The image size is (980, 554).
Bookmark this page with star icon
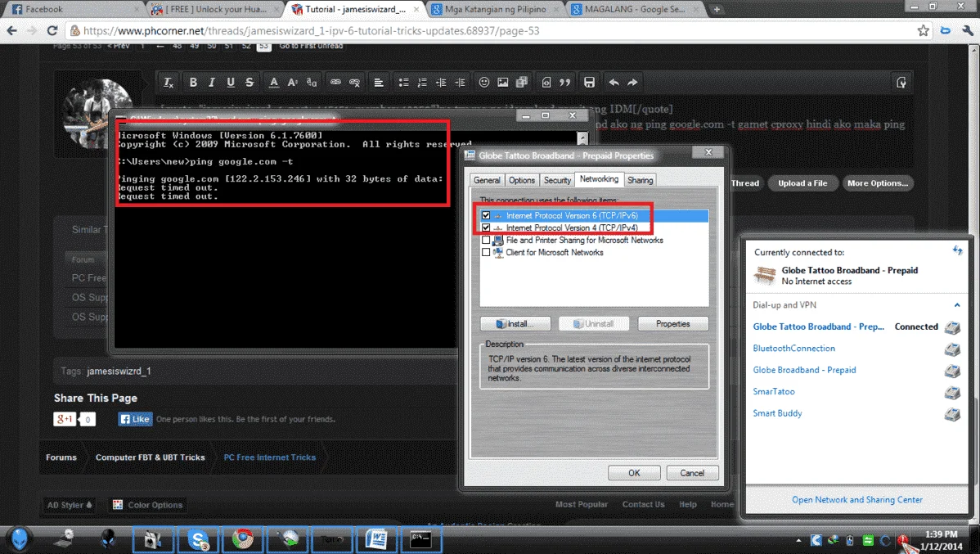[x=923, y=30]
